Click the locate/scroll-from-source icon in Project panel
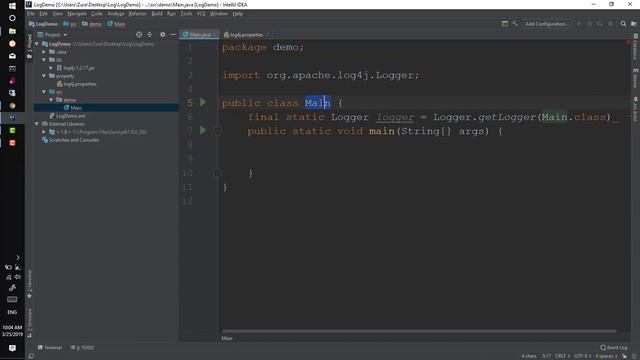This screenshot has width=640, height=360. pos(139,35)
